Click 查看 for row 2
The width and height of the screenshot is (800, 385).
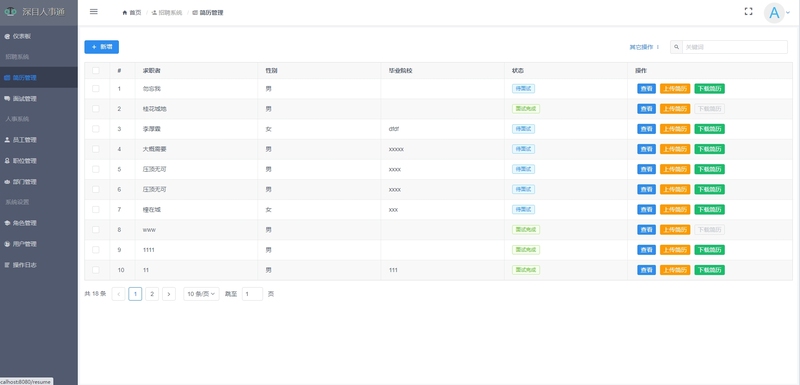click(646, 109)
